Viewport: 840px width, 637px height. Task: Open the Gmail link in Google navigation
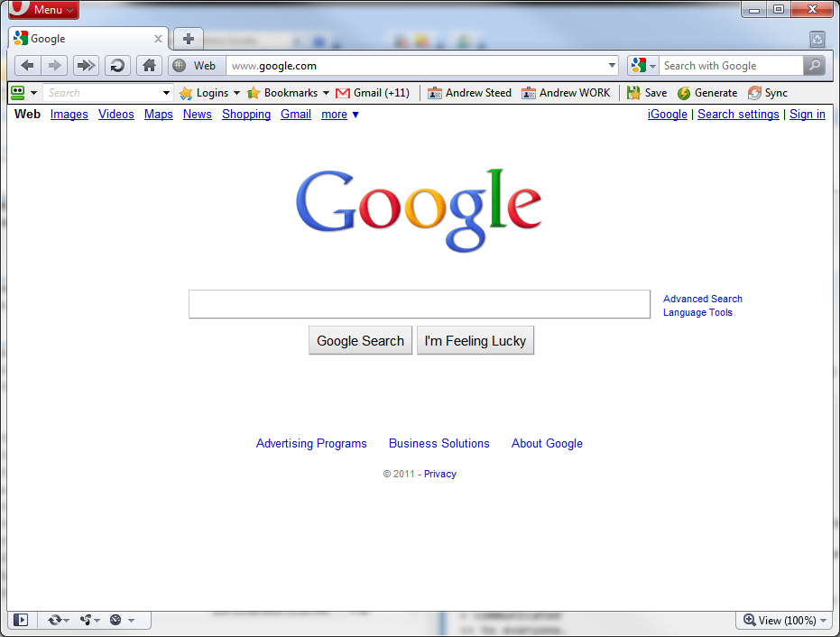tap(296, 114)
